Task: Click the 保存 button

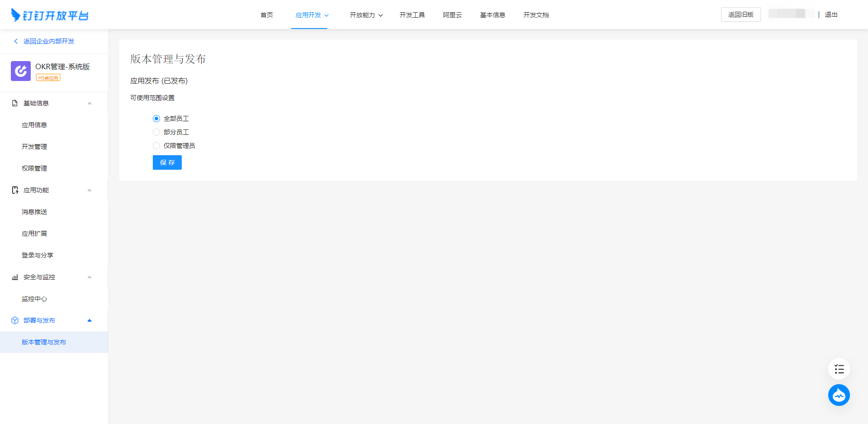Action: click(x=167, y=162)
